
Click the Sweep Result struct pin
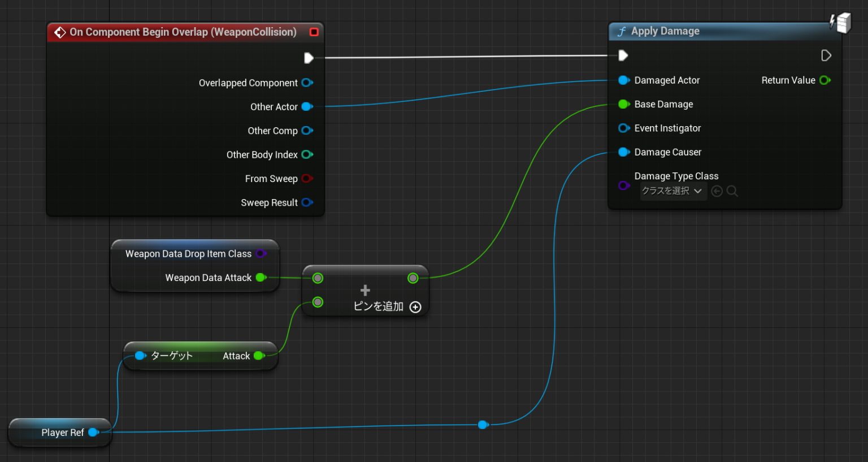coord(307,202)
